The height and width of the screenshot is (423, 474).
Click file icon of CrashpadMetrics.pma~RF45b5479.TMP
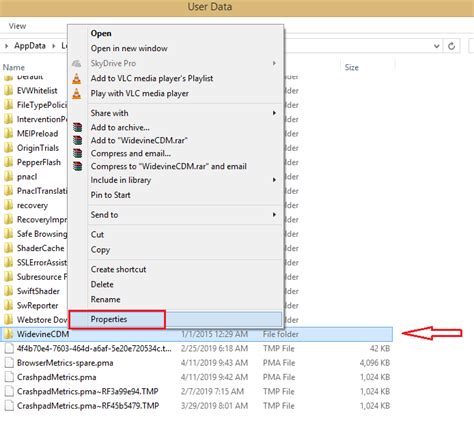[x=9, y=406]
